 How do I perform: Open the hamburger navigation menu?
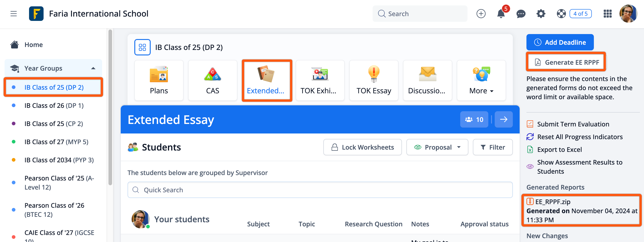(13, 13)
